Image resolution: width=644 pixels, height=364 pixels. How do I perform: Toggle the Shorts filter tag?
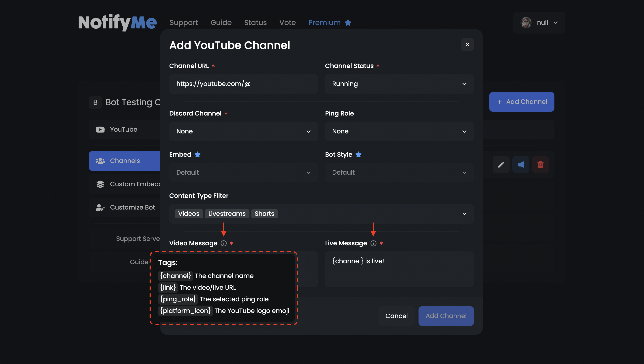264,214
